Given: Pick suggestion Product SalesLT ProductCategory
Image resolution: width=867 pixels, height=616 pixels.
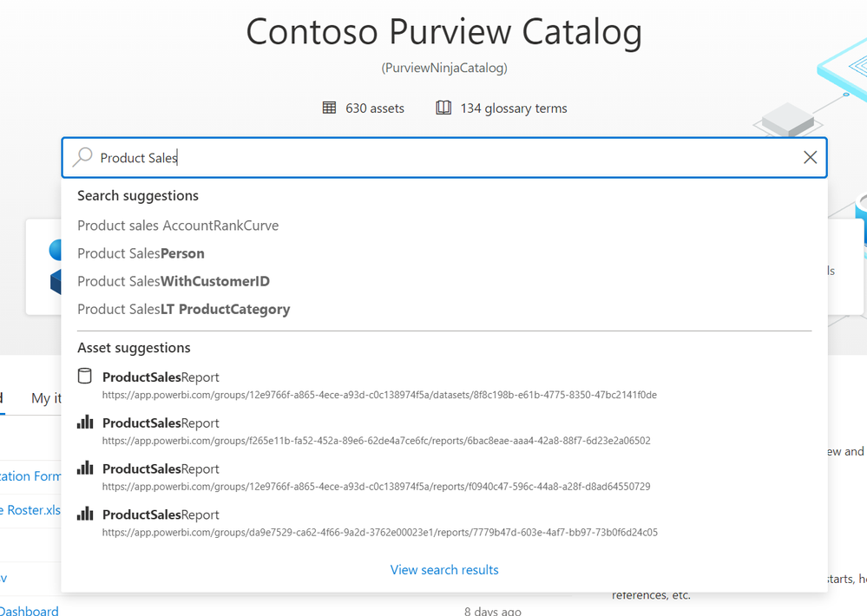Looking at the screenshot, I should 184,309.
